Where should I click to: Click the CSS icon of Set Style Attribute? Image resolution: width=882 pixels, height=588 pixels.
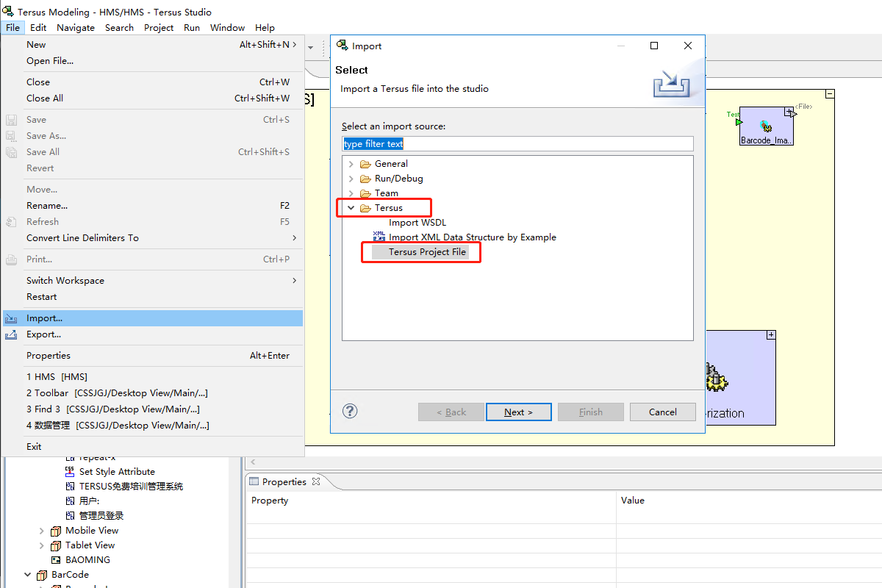(x=70, y=471)
